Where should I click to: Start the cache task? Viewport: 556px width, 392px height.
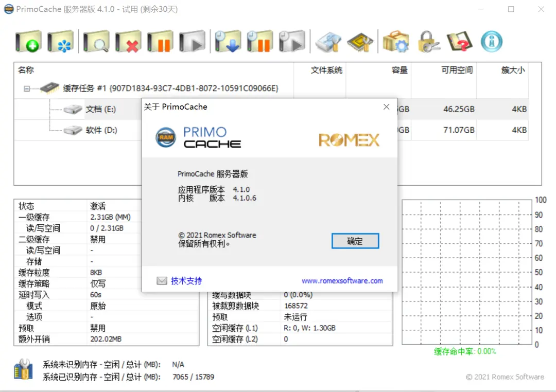(193, 41)
